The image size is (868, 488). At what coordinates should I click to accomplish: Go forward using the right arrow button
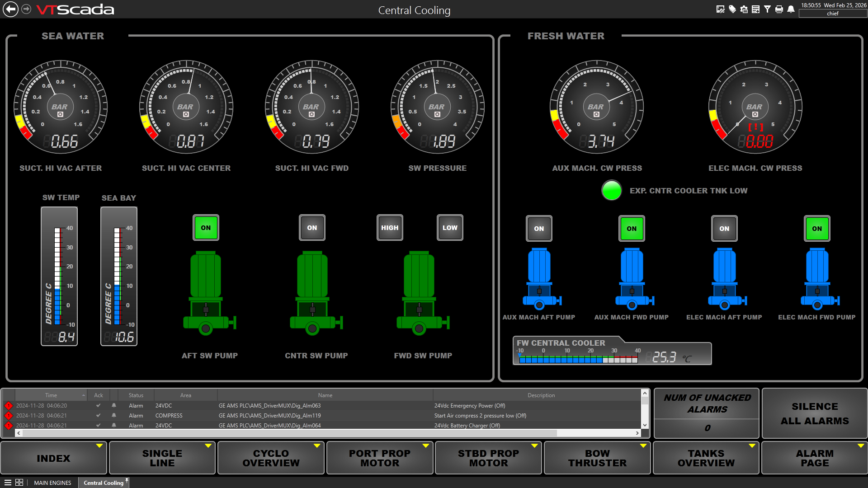pyautogui.click(x=27, y=9)
